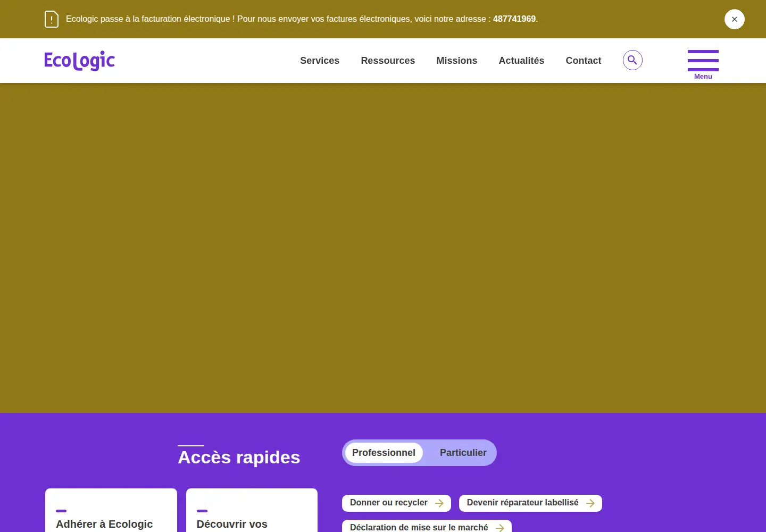Switch to the Particulier tab
This screenshot has width=766, height=532.
pos(463,453)
